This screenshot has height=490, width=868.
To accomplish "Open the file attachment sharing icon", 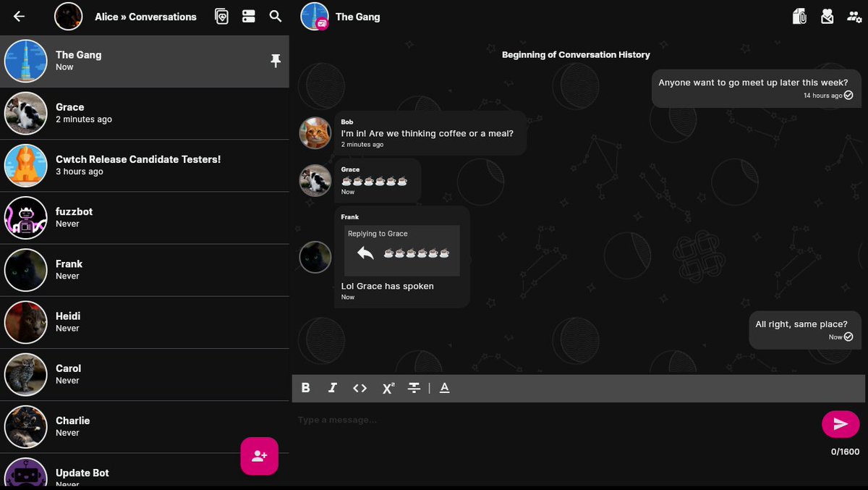I will [799, 17].
